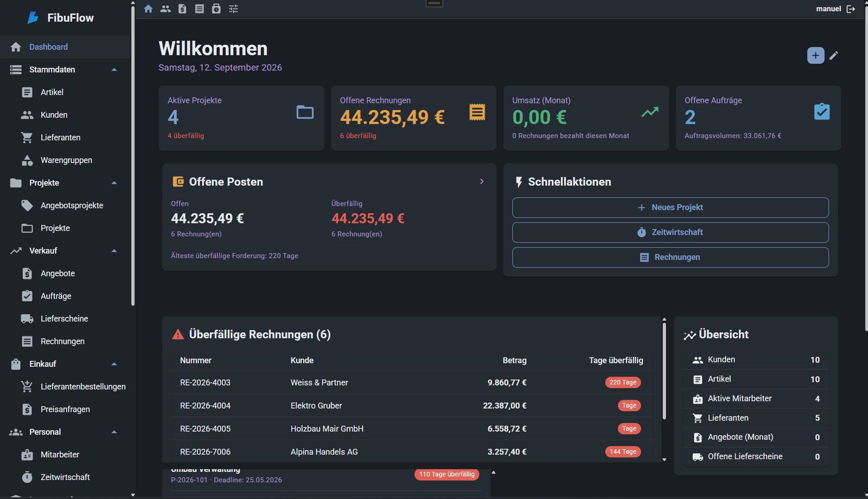Click the 144 Tage overdue badge
This screenshot has height=499, width=868.
pyautogui.click(x=623, y=452)
